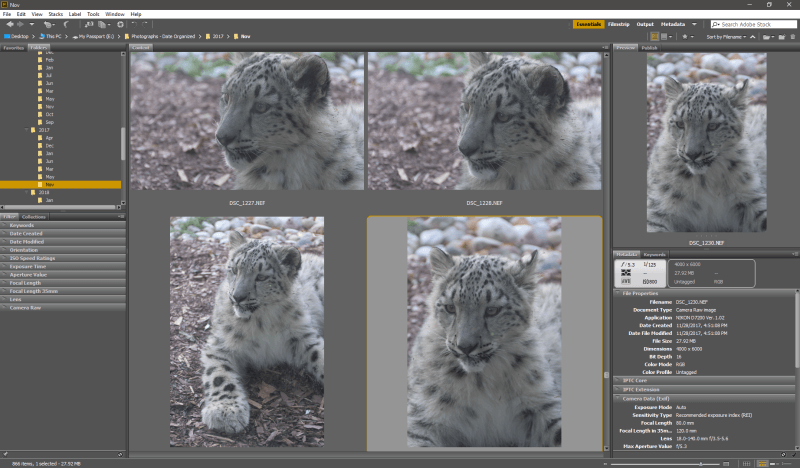Open the Tools menu
This screenshot has height=468, width=800.
click(x=93, y=14)
